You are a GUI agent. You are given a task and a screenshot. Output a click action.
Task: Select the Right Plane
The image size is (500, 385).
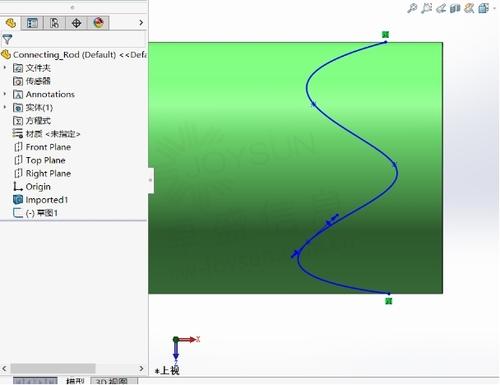(x=42, y=173)
